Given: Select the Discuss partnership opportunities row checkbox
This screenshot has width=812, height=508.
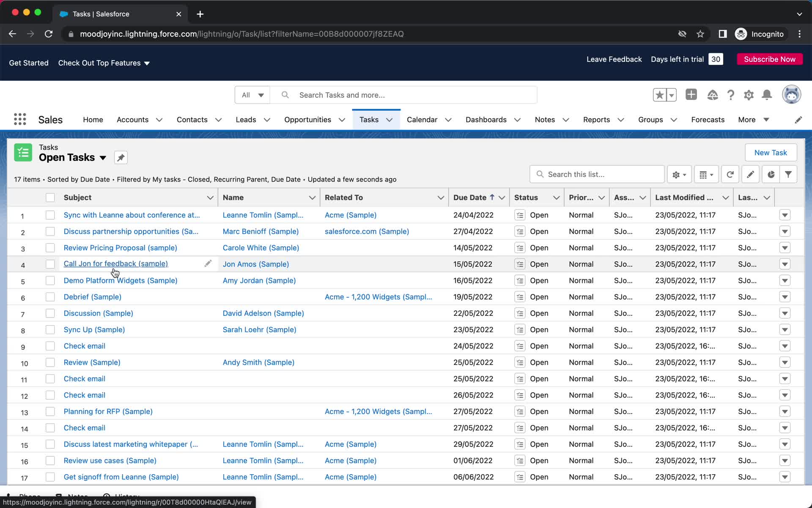Looking at the screenshot, I should (x=50, y=232).
